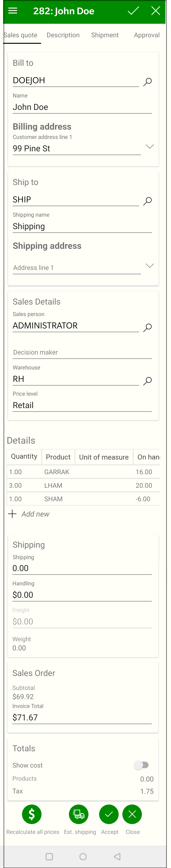The image size is (171, 868).
Task: Tap the quantity 3.00 cell
Action: click(x=15, y=485)
